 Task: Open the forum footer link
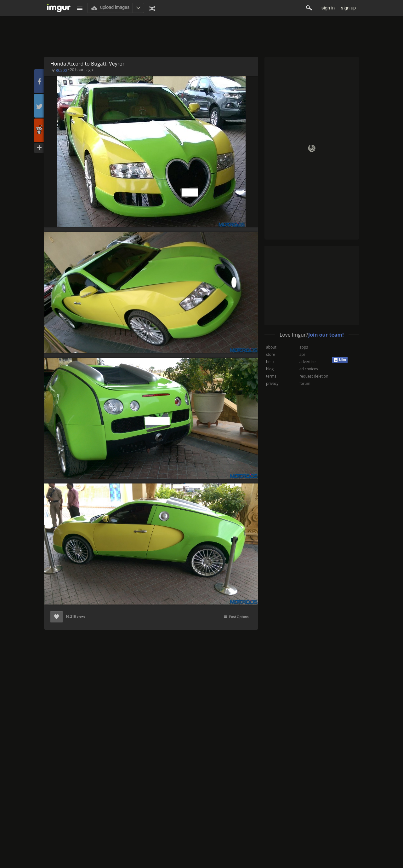tap(305, 384)
